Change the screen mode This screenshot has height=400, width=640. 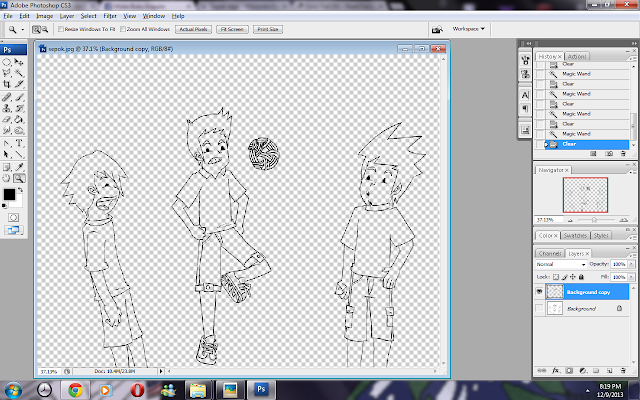(x=13, y=230)
